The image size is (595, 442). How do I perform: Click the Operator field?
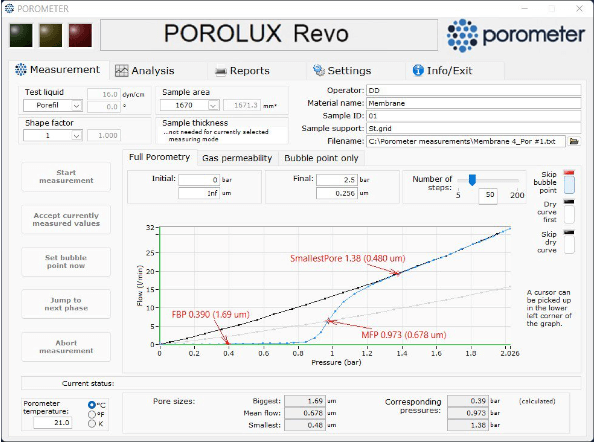(x=474, y=90)
